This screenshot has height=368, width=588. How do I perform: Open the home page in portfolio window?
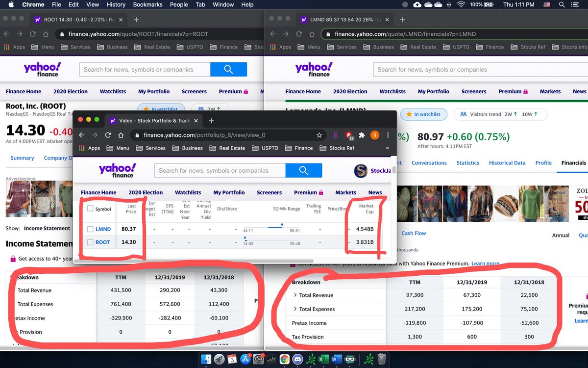[121, 135]
